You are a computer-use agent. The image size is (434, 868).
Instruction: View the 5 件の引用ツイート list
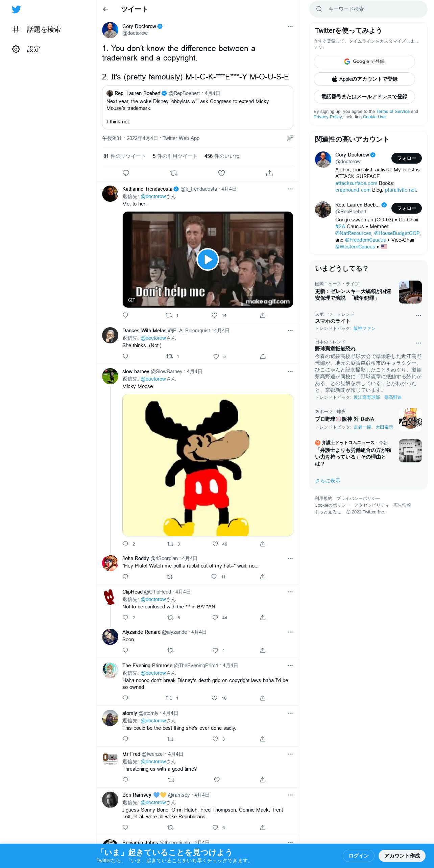point(175,156)
